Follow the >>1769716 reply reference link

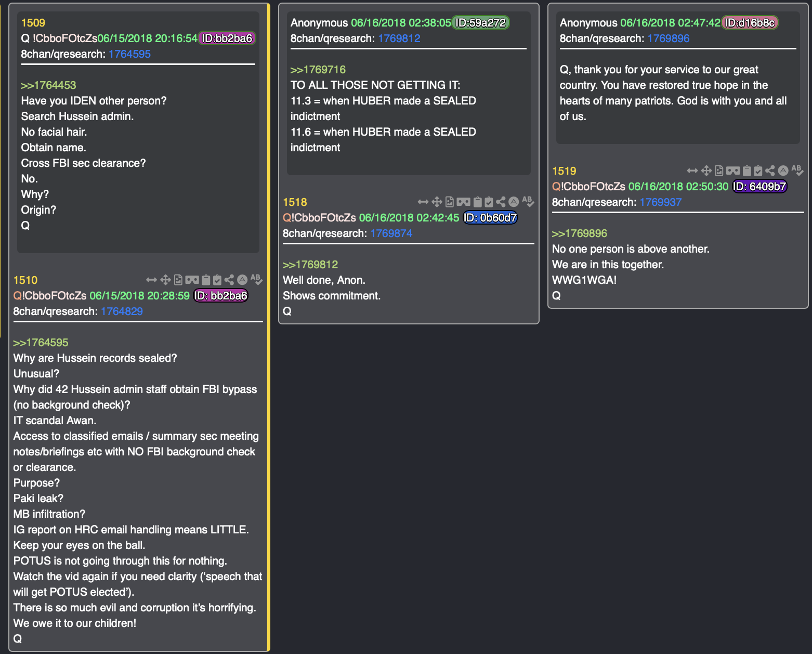pos(318,70)
